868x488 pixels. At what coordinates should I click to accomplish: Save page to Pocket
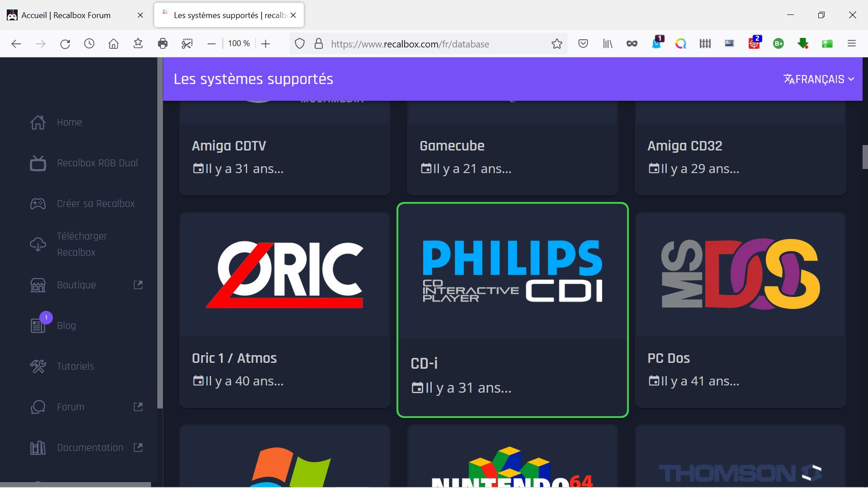583,44
